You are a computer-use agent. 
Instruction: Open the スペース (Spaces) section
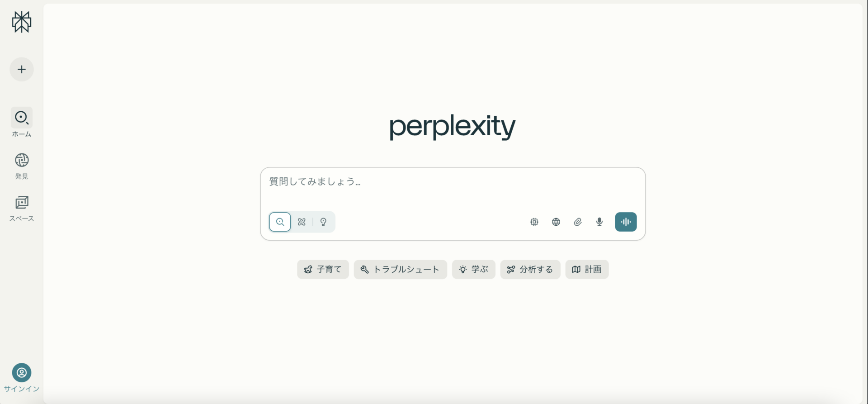(x=21, y=208)
